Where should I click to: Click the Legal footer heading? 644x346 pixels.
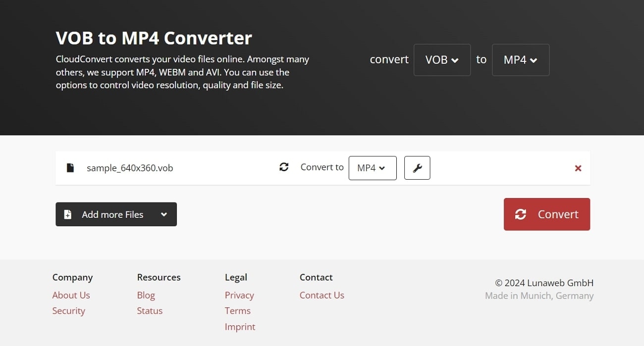tap(236, 278)
